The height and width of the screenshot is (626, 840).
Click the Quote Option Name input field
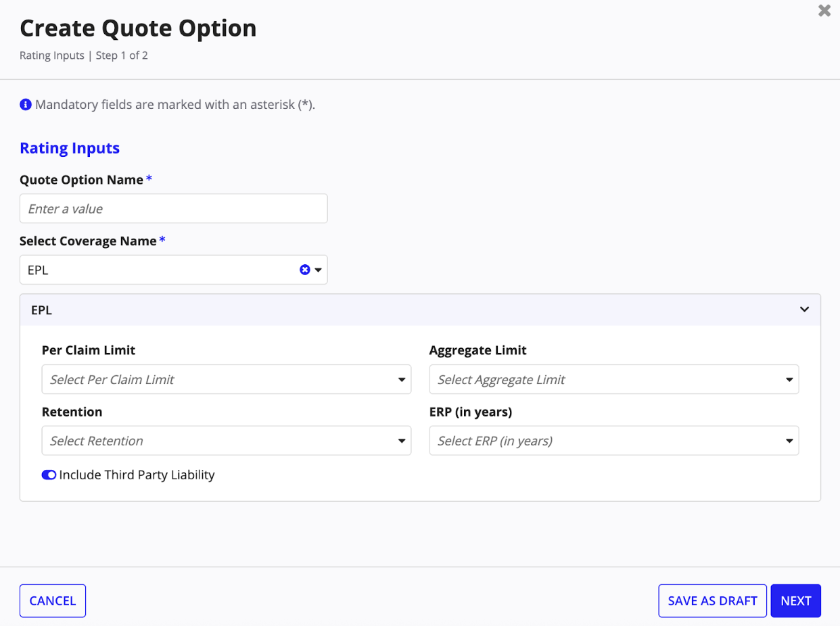click(174, 209)
